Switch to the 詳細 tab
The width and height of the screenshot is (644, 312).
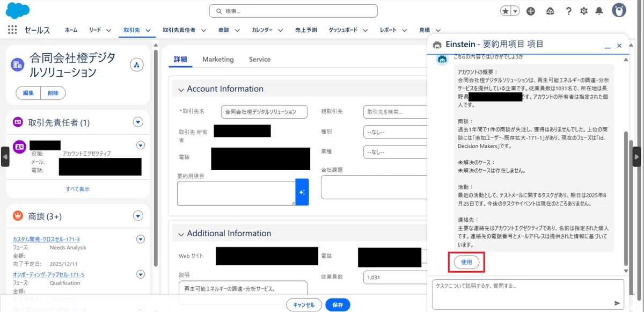click(x=180, y=59)
